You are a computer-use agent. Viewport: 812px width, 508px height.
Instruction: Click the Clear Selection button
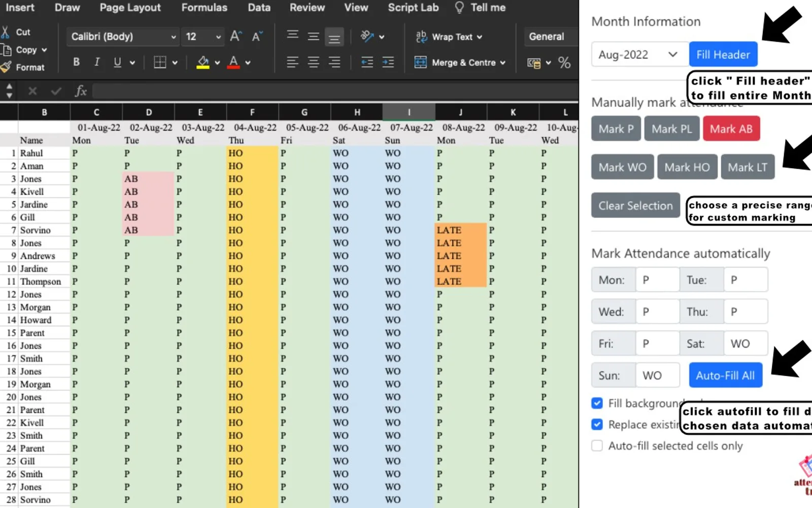click(x=635, y=205)
